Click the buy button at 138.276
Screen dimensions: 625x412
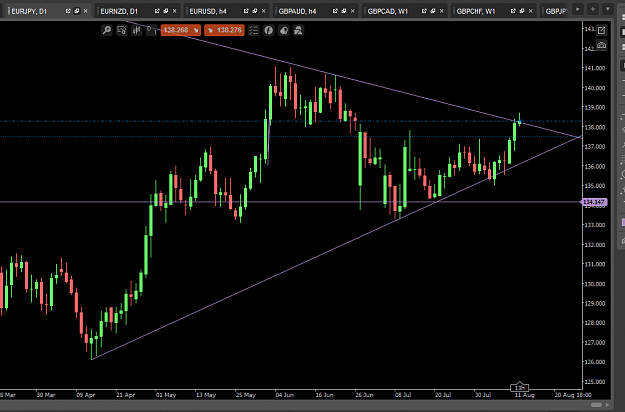click(224, 30)
